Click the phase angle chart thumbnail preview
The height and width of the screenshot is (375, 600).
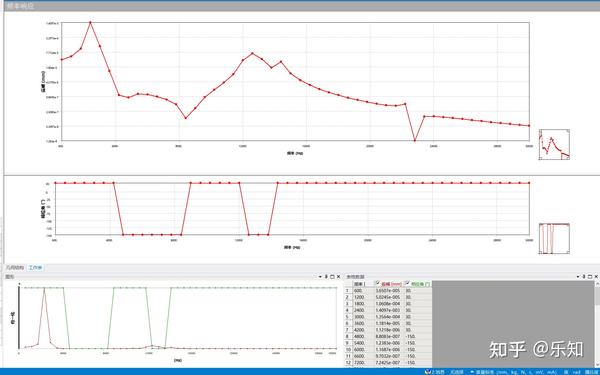pyautogui.click(x=554, y=238)
